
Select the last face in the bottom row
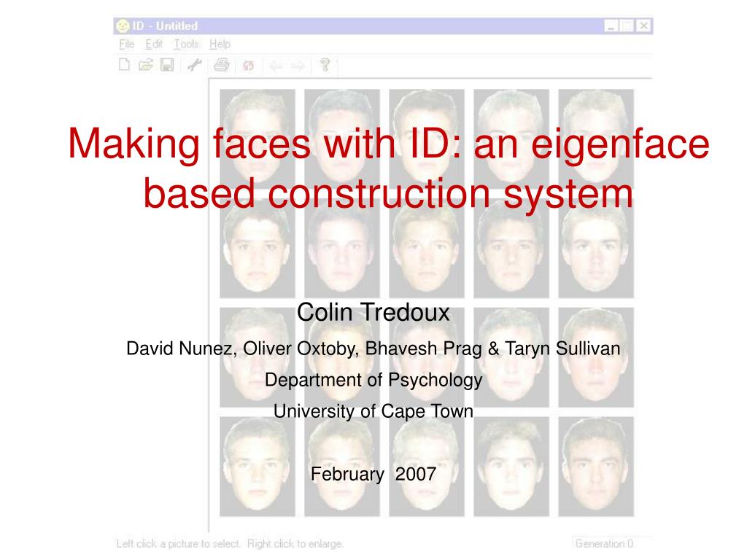(x=596, y=467)
